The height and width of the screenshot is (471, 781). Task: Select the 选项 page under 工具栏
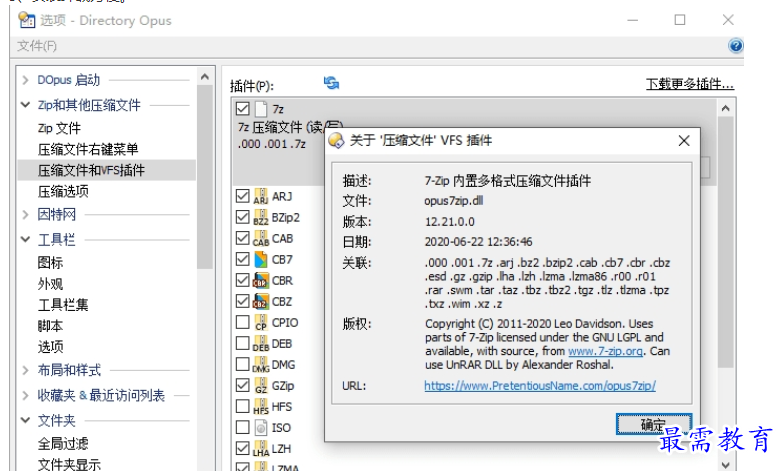[50, 347]
